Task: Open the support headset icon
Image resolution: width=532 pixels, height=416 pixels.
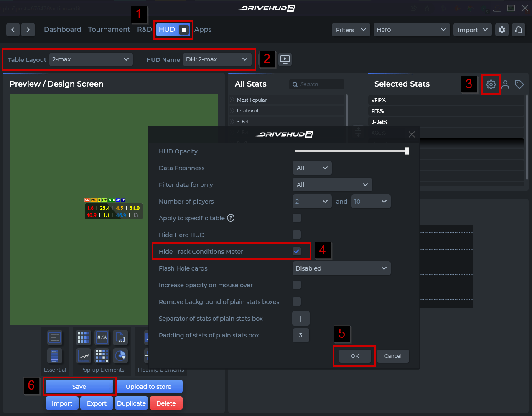Action: (519, 30)
